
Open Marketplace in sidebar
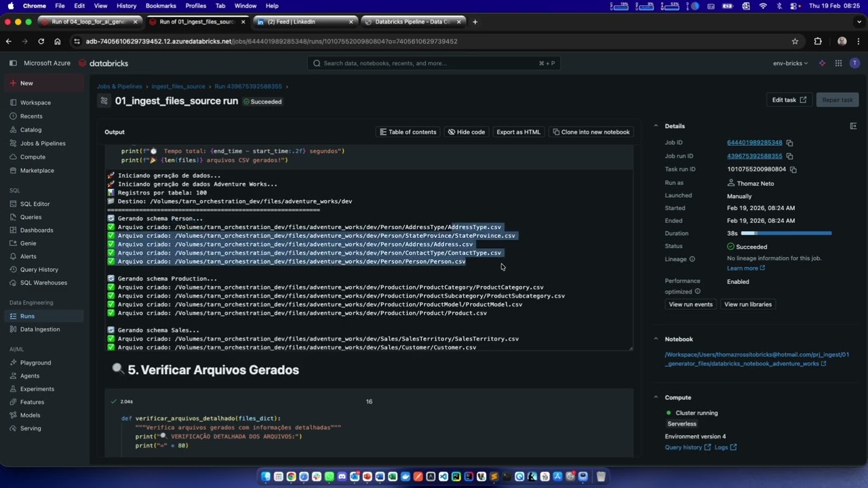(x=37, y=171)
